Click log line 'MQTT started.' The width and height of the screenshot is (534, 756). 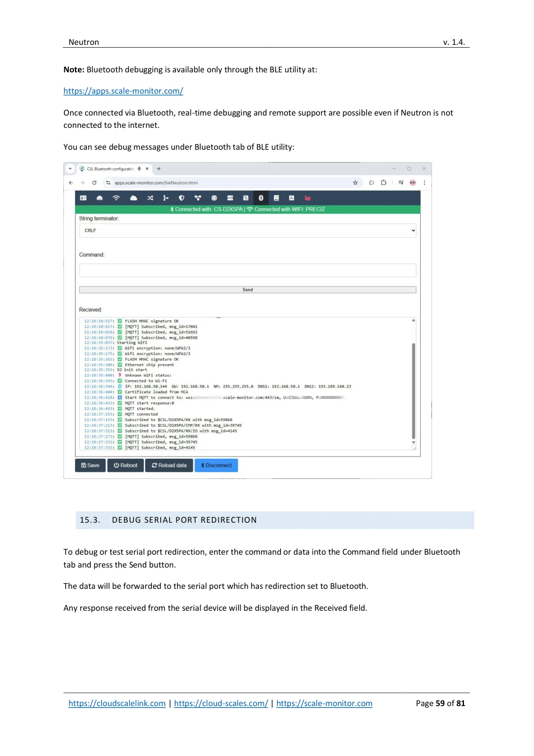pos(140,409)
